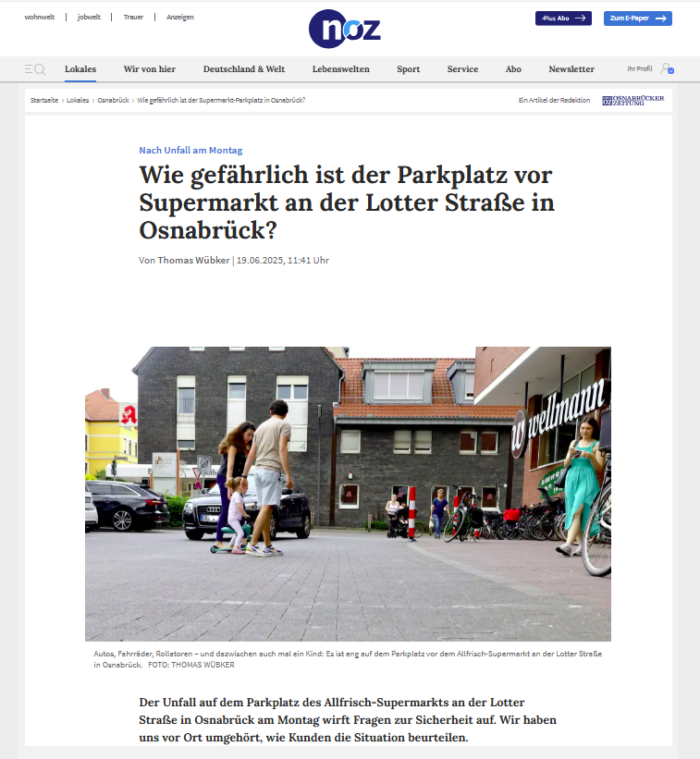Open the Anzeigen link
Screen dimensions: 700x759
tap(180, 17)
